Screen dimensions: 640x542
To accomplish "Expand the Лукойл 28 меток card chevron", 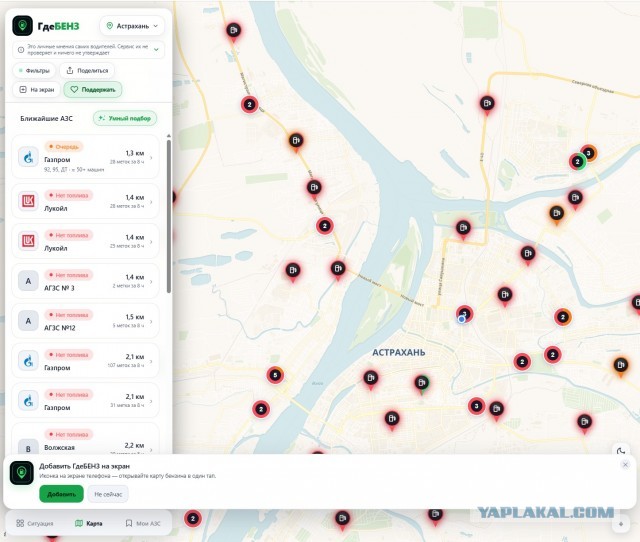I will point(151,202).
